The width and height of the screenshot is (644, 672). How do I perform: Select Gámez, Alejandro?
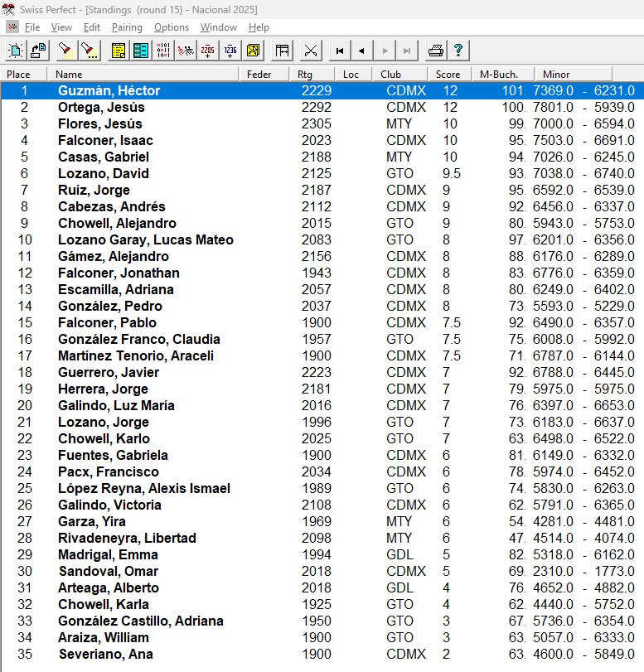click(x=114, y=256)
